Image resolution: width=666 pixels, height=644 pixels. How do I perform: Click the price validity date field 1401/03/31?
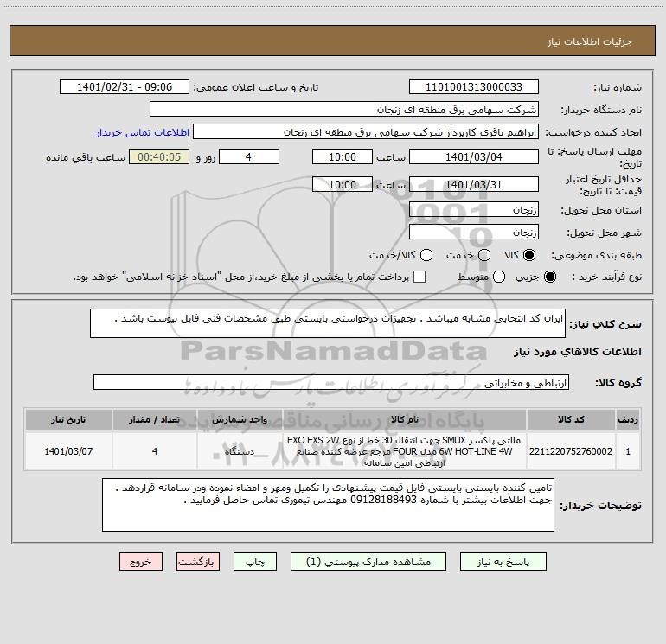tap(474, 184)
